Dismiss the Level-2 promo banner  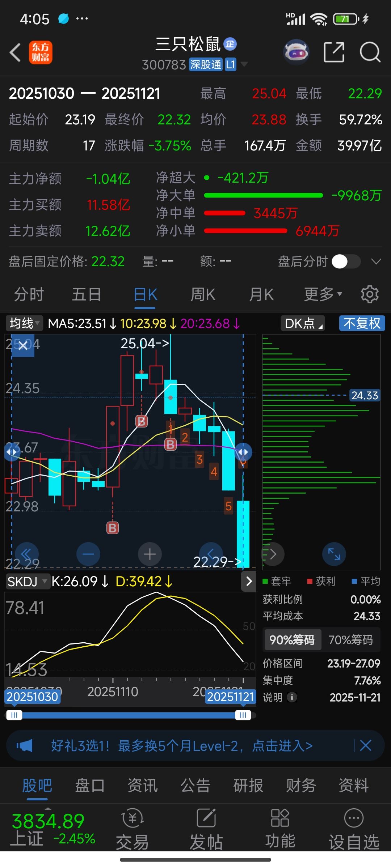pyautogui.click(x=366, y=745)
